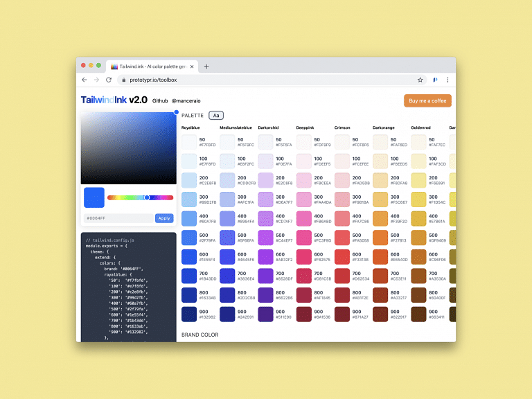Click the site lock icon in the address bar
This screenshot has height=399, width=532.
(122, 80)
